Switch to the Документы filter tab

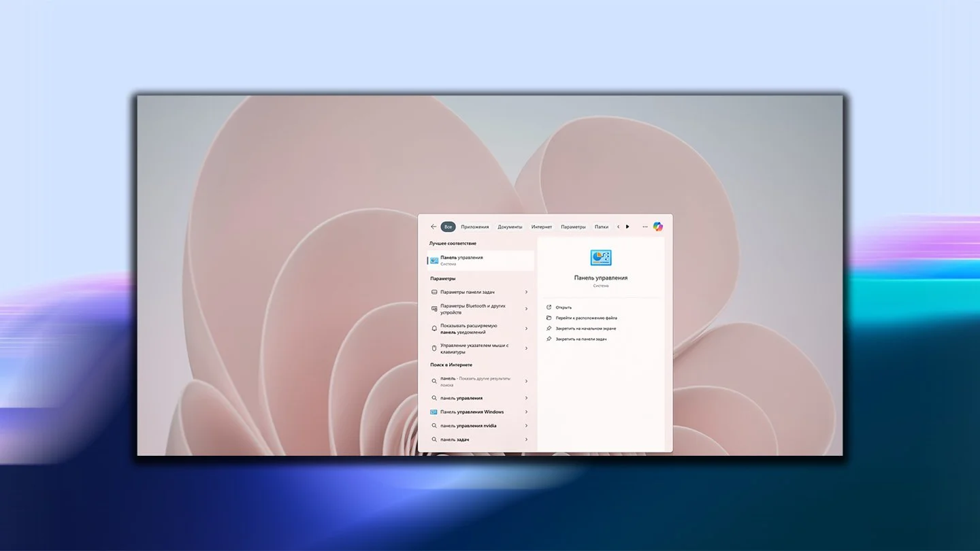pos(510,227)
